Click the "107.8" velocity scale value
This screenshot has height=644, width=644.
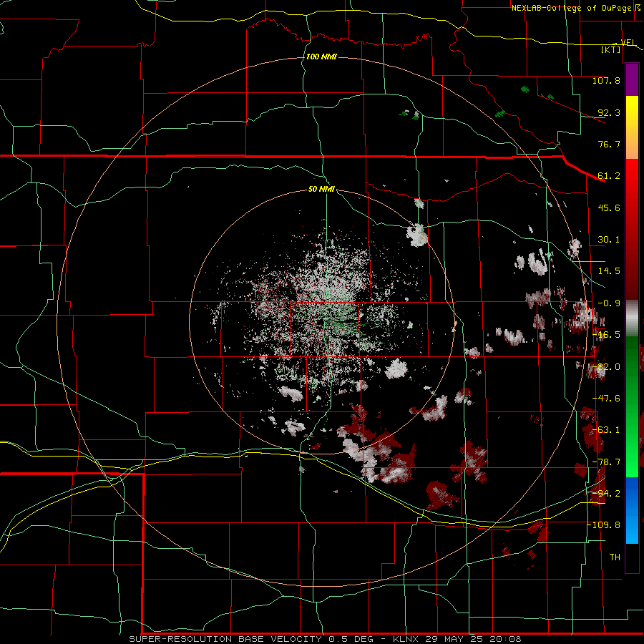point(606,80)
